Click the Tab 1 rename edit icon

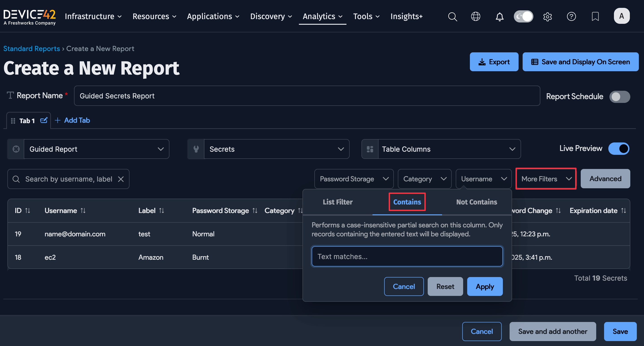(x=44, y=120)
